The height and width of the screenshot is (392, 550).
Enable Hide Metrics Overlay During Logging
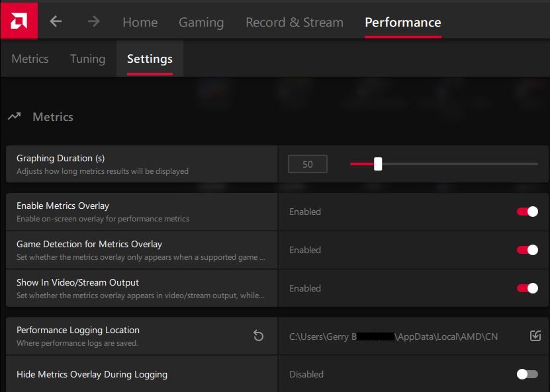coord(526,373)
